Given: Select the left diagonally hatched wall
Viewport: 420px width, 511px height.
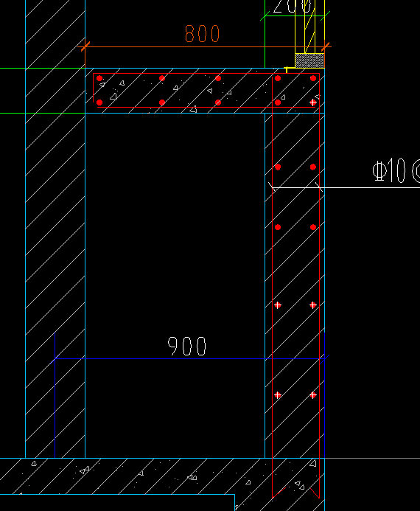Looking at the screenshot, I should click(x=55, y=229).
